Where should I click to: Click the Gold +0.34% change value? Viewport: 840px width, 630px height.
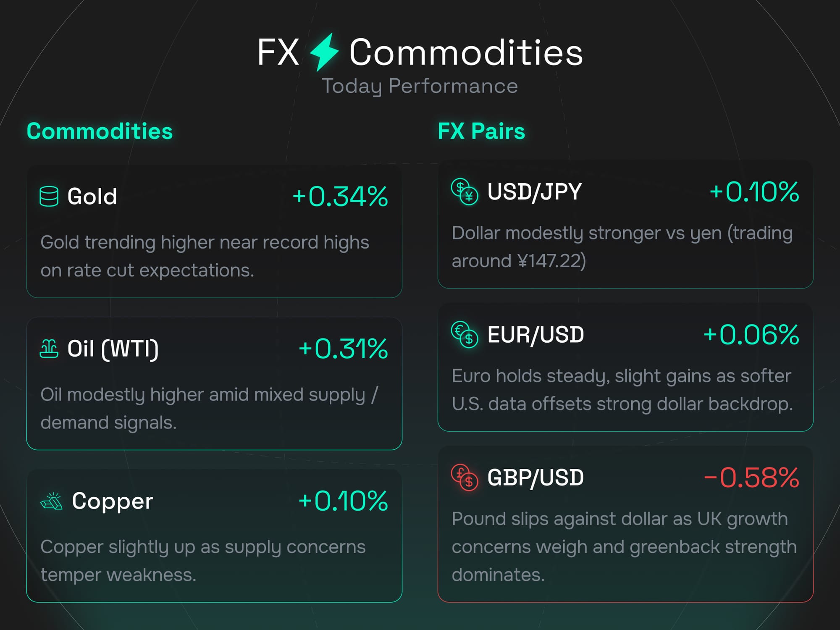point(340,197)
